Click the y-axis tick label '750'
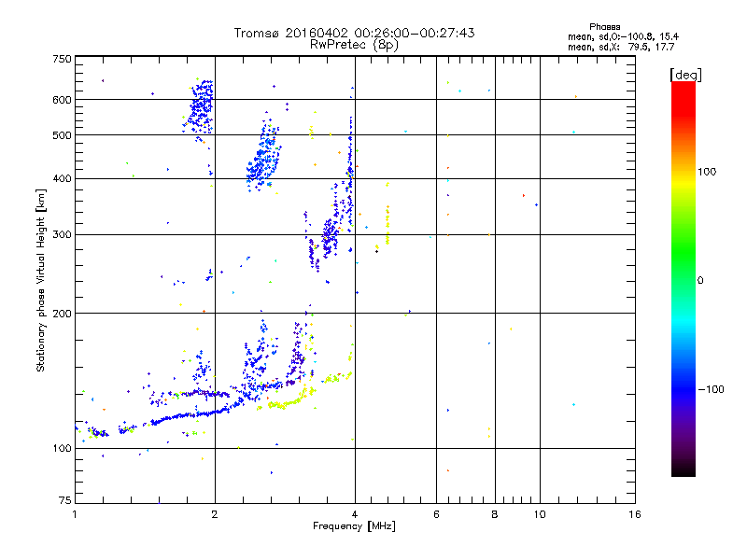747x560 pixels. (x=62, y=59)
